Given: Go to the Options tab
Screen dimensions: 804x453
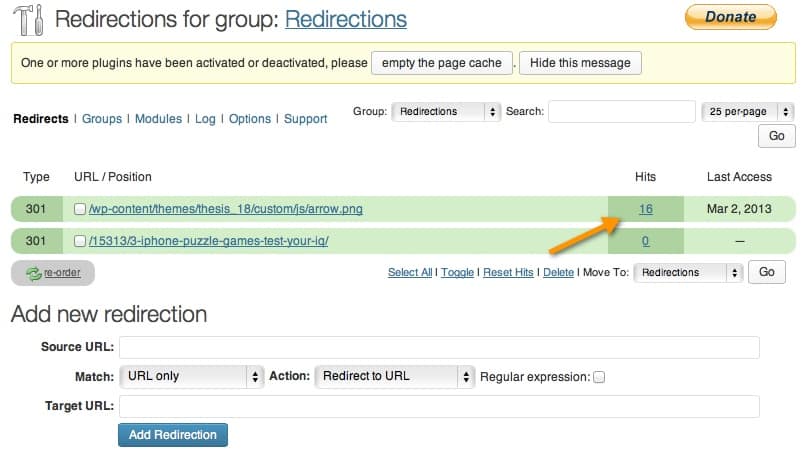Looking at the screenshot, I should click(250, 119).
